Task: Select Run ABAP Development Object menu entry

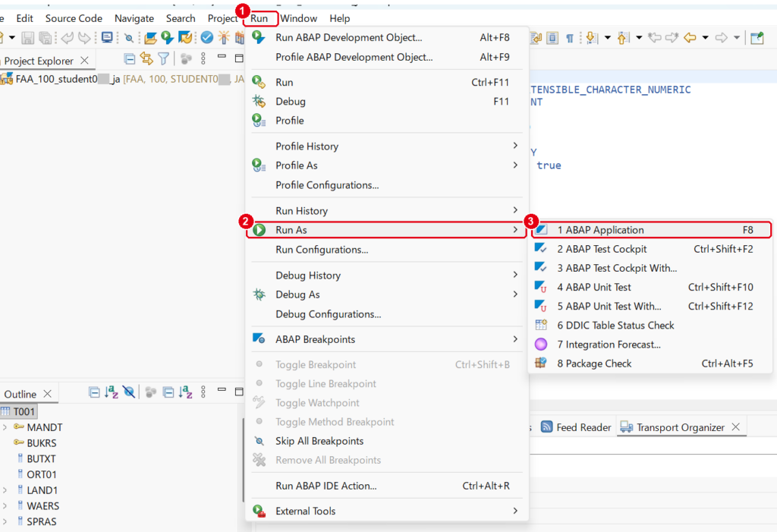Action: click(x=386, y=38)
